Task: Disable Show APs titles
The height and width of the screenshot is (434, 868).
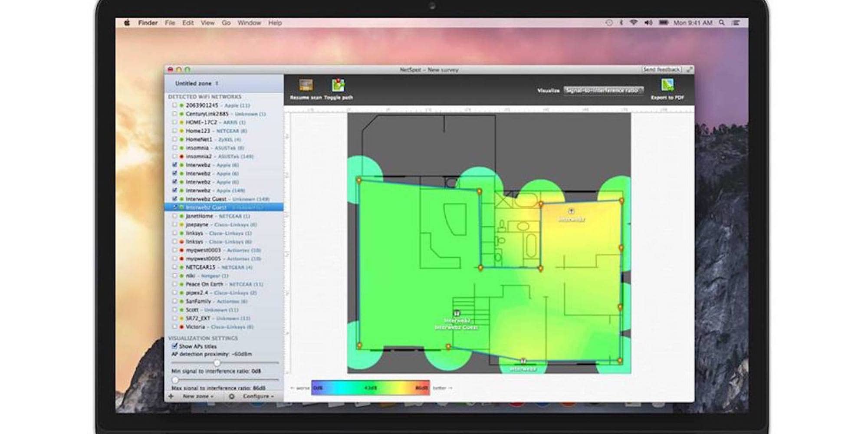Action: 175,345
